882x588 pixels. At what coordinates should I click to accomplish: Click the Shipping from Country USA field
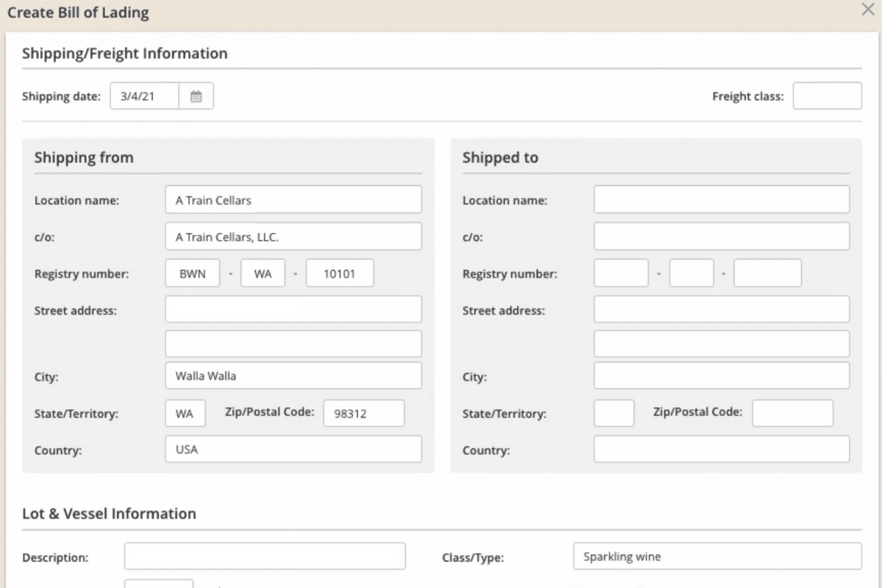click(293, 449)
